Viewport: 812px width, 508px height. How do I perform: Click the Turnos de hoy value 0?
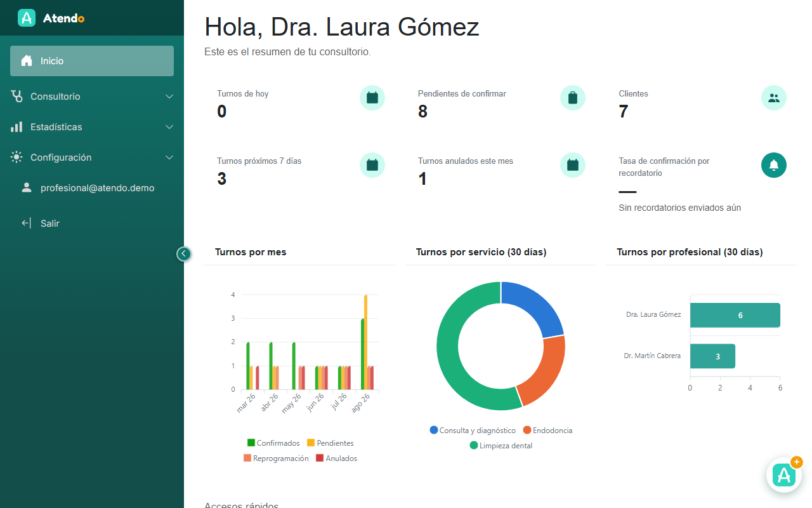(x=221, y=112)
